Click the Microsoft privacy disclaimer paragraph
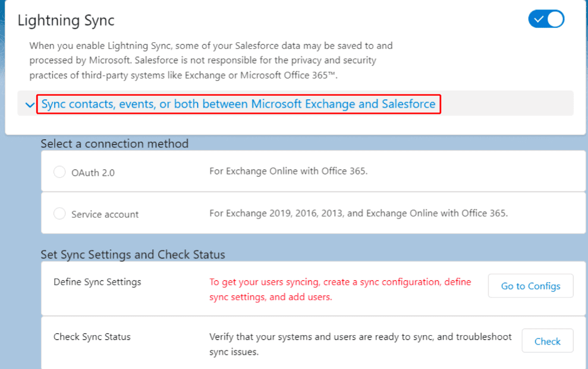The image size is (588, 369). point(211,60)
